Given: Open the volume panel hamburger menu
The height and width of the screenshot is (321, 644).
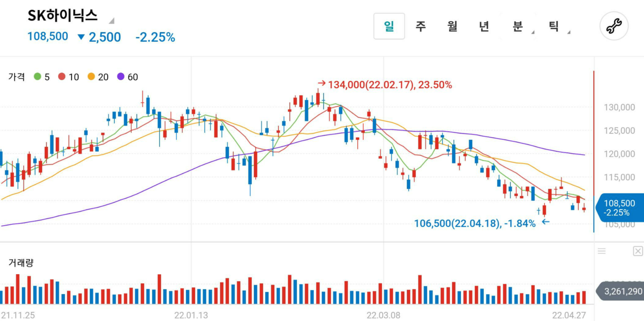Looking at the screenshot, I should click(602, 251).
